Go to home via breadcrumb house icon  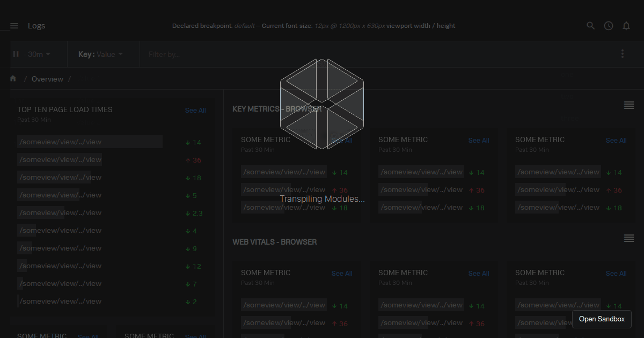tap(13, 79)
